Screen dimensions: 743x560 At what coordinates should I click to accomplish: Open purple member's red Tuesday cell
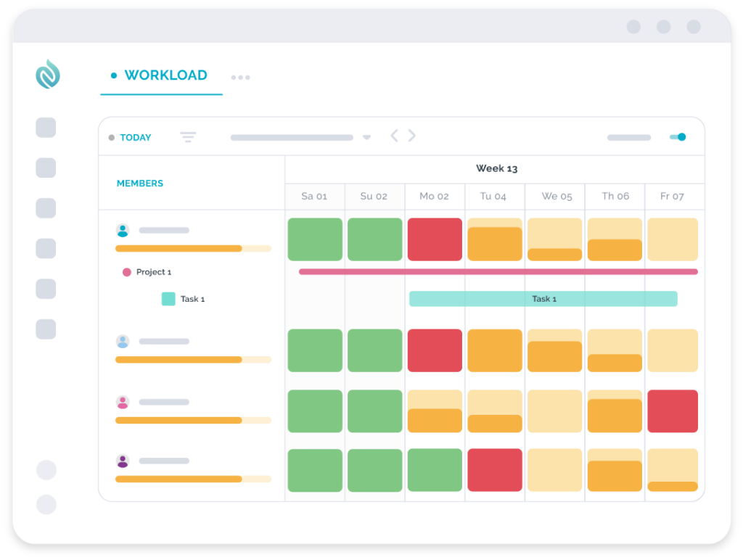click(495, 470)
